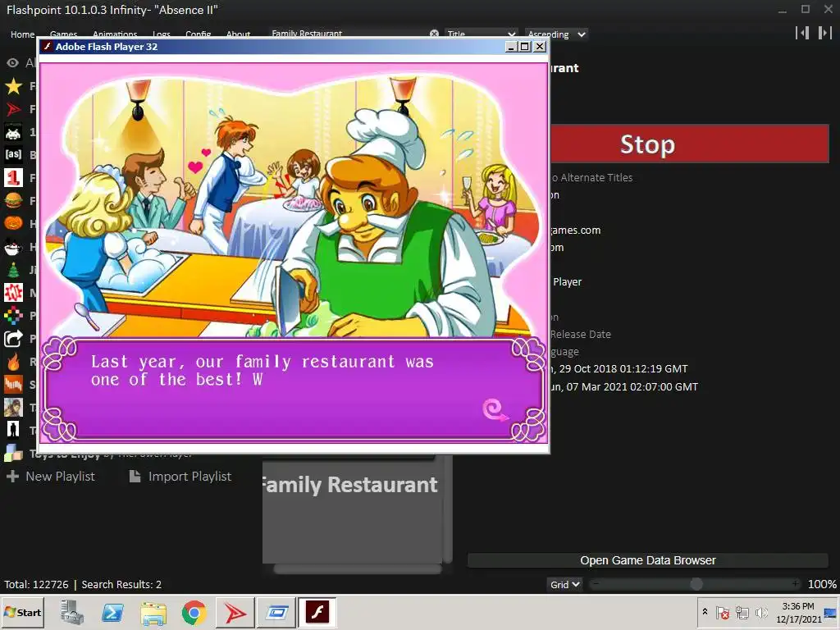Switch to Adobe Flash Player taskbar button

coord(317,612)
